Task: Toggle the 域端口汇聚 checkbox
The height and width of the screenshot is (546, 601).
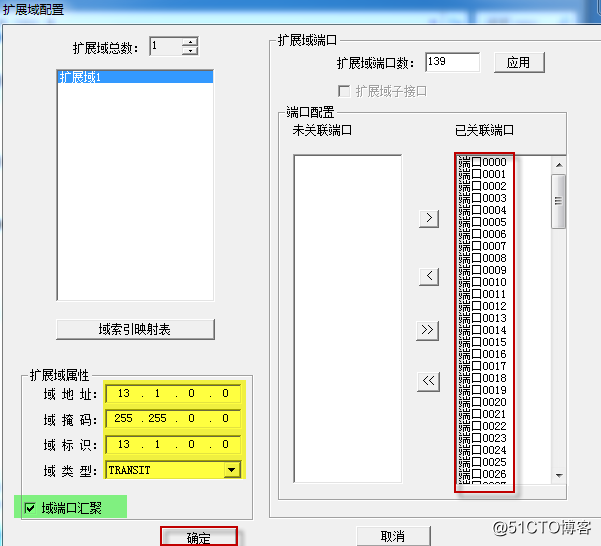Action: point(30,508)
